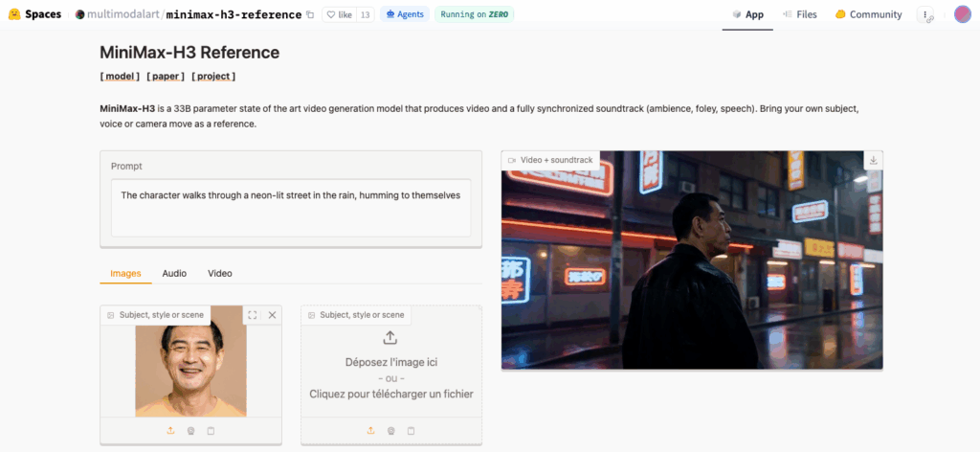
Task: Choose clipboard paste under the empty slot
Action: 411,431
